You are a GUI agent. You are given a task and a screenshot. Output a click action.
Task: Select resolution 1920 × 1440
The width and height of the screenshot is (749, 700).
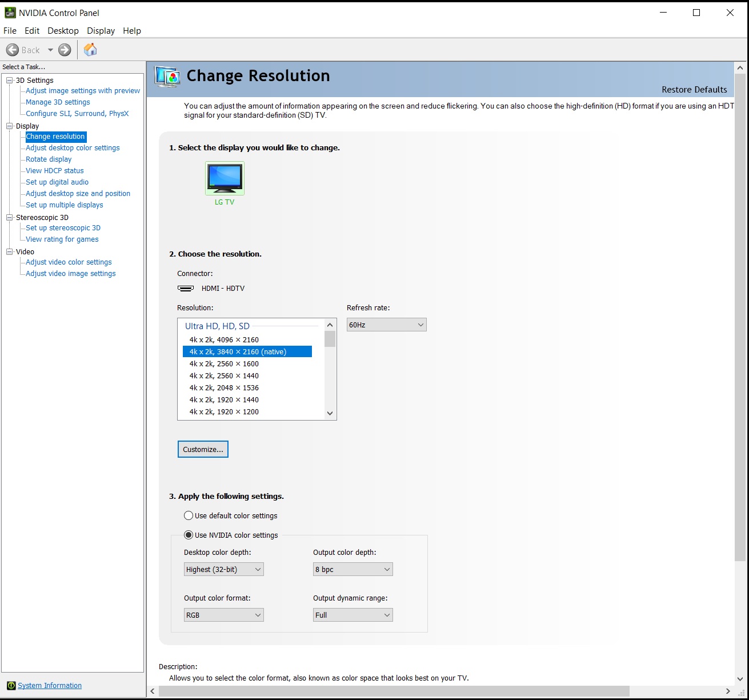[247, 400]
